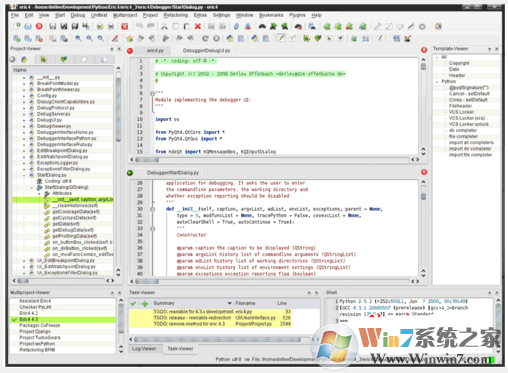This screenshot has width=508, height=373.
Task: Click the red close icon at the upper editor's right
Action: click(424, 50)
